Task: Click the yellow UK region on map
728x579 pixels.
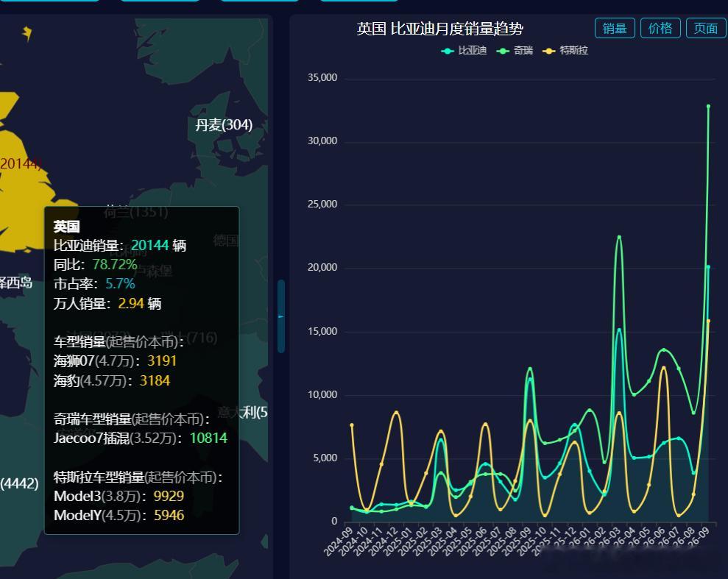Action: pos(24,204)
